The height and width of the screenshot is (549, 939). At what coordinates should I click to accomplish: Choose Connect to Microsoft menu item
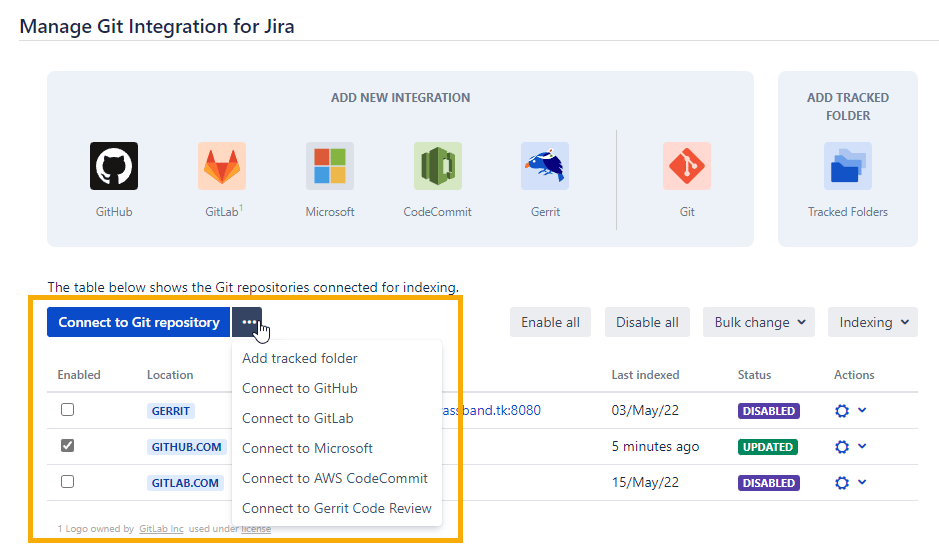tap(337, 448)
